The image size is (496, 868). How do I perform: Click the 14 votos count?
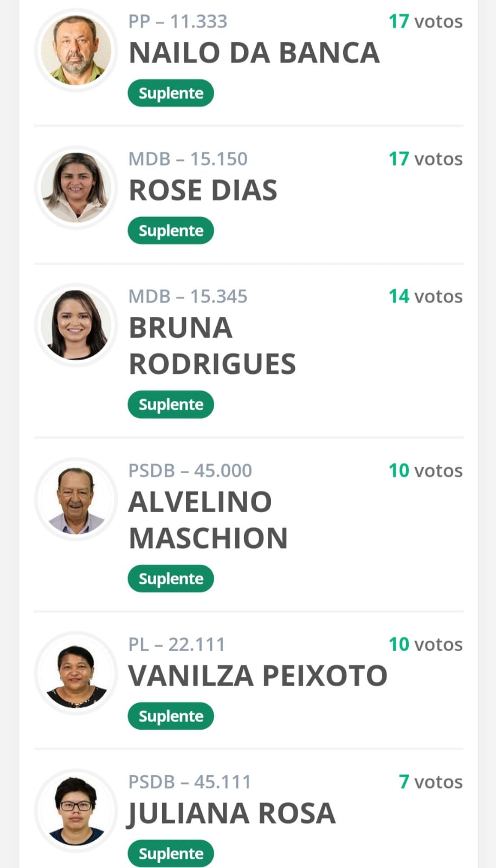(426, 296)
